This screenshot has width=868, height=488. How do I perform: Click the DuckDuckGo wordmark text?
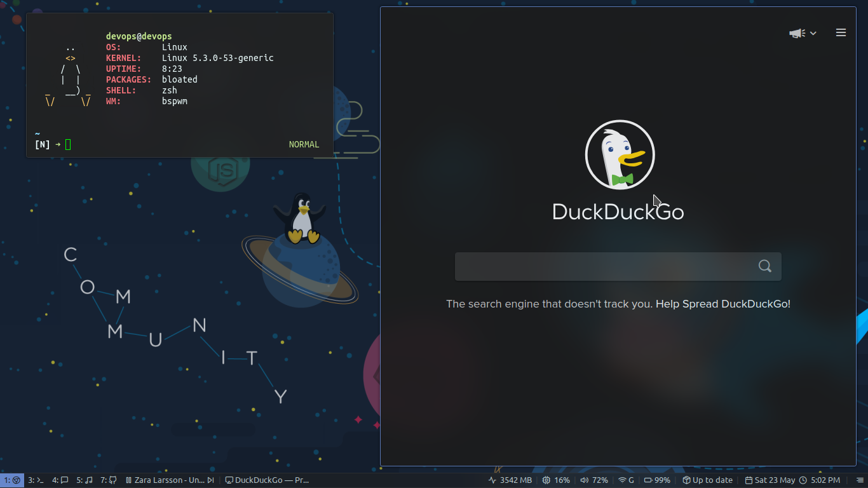618,212
